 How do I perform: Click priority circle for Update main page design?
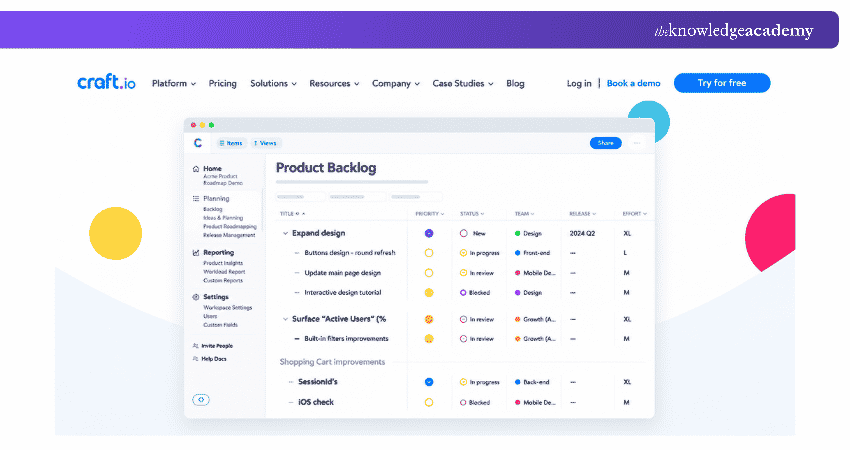pos(429,273)
